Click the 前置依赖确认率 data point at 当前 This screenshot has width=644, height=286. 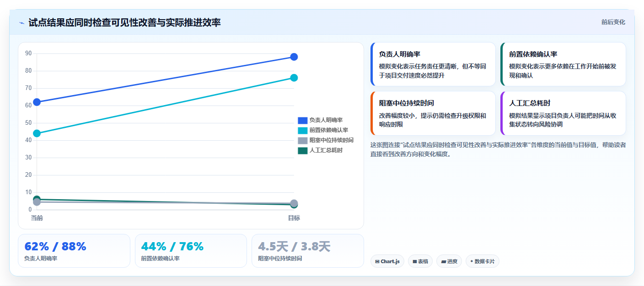(x=37, y=133)
